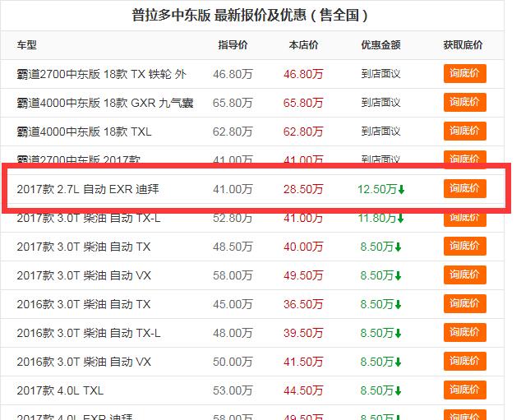Click discount 8.50万 in 2017款 4.0L TXL row

coord(380,390)
